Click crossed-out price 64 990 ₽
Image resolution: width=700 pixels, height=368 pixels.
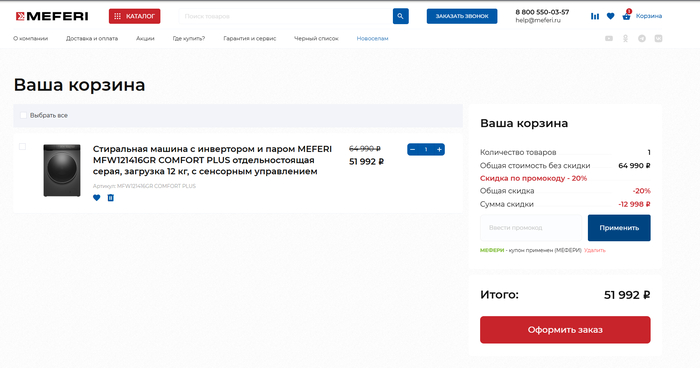point(365,148)
